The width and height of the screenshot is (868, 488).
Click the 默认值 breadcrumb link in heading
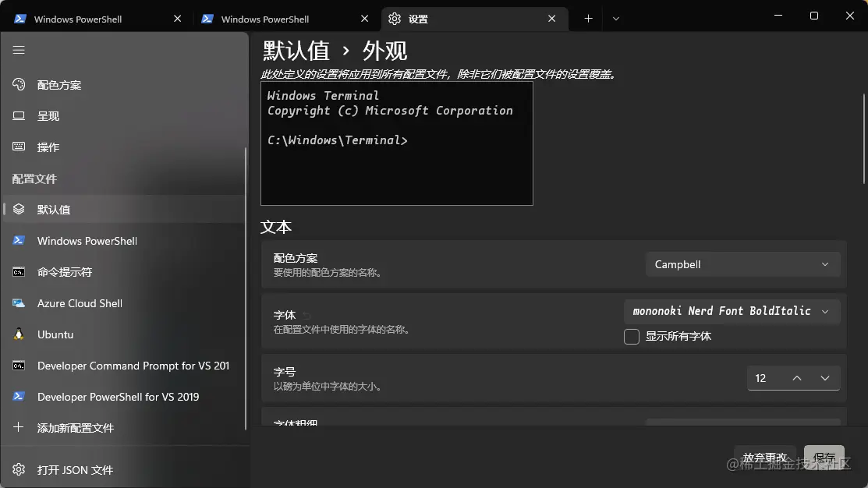(296, 51)
